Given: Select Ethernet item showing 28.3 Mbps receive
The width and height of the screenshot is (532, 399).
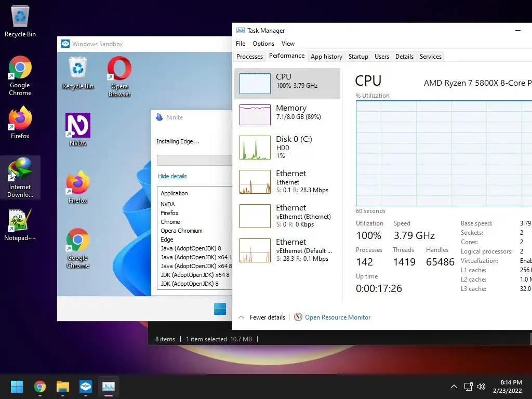Looking at the screenshot, I should 287,181.
